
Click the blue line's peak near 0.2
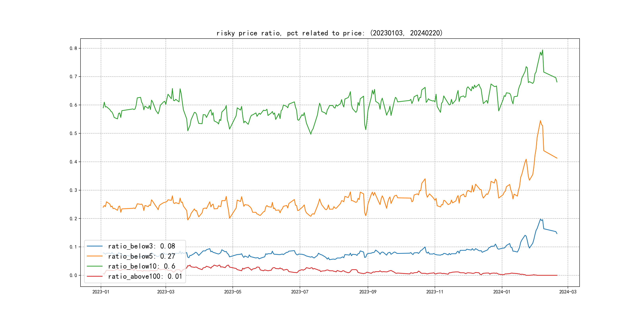pyautogui.click(x=540, y=219)
